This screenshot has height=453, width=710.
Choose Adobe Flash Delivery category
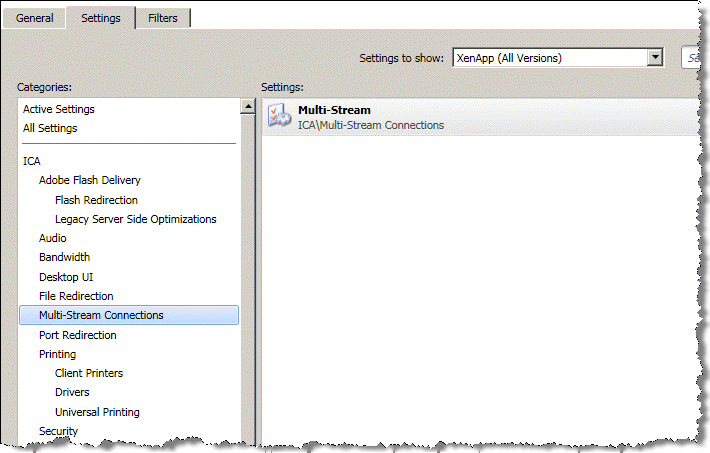[90, 180]
